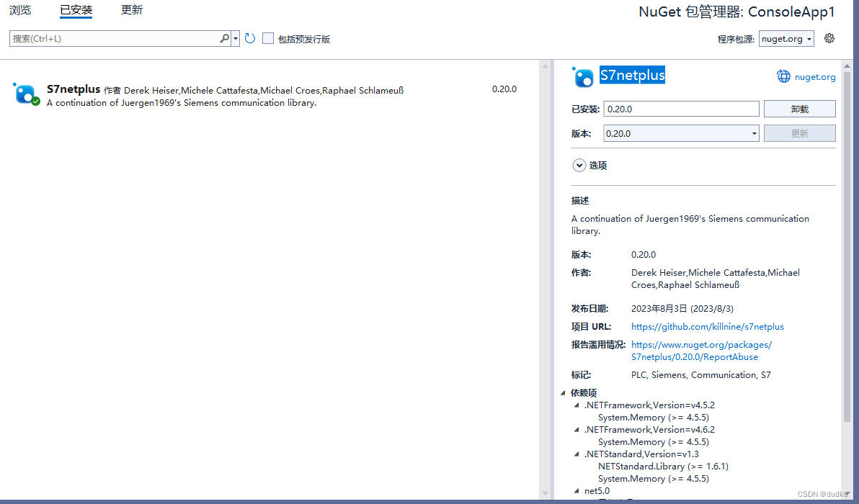Click the NETStandard.Library (>= 1.6.1) dependency
The image size is (859, 504).
[x=663, y=467]
